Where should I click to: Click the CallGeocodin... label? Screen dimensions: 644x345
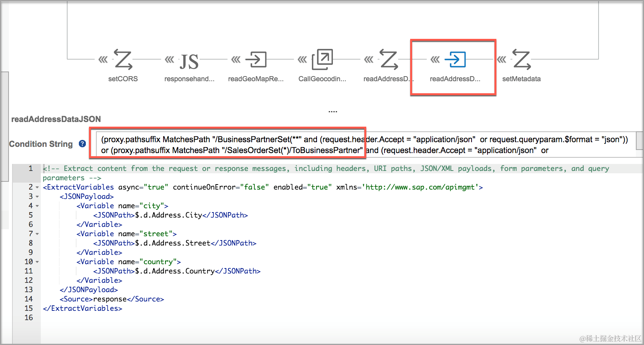point(322,79)
